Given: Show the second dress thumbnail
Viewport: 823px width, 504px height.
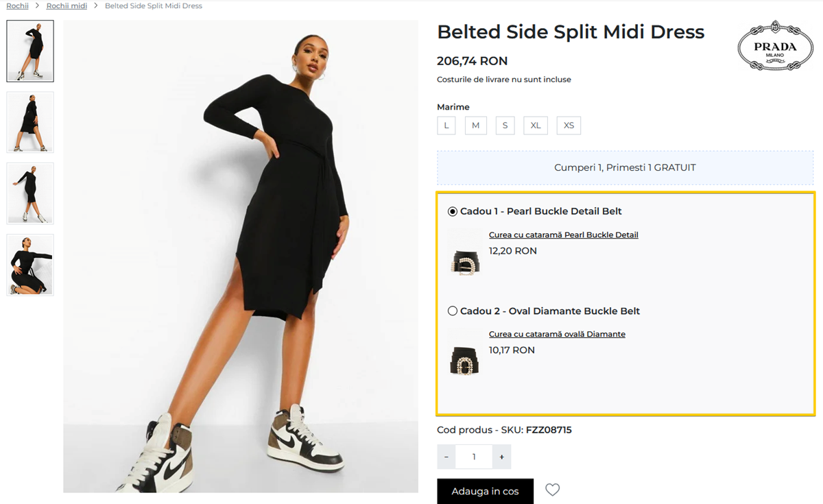Looking at the screenshot, I should [x=30, y=122].
